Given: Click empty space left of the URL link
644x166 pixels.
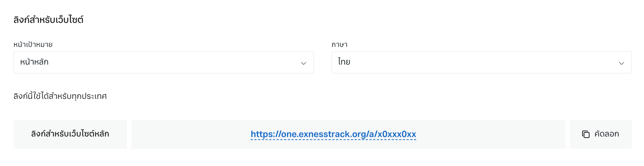Looking at the screenshot, I should (x=191, y=134).
